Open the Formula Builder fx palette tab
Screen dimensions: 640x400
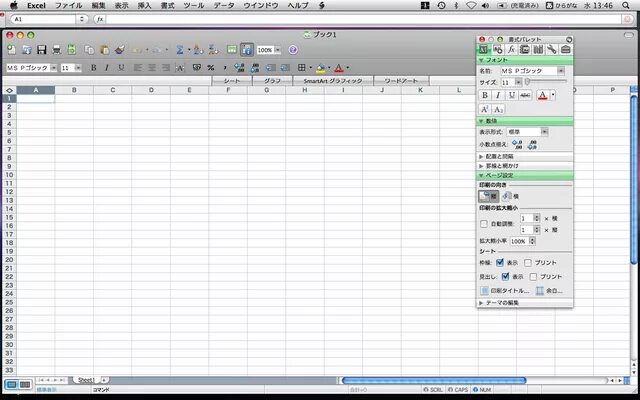[511, 50]
